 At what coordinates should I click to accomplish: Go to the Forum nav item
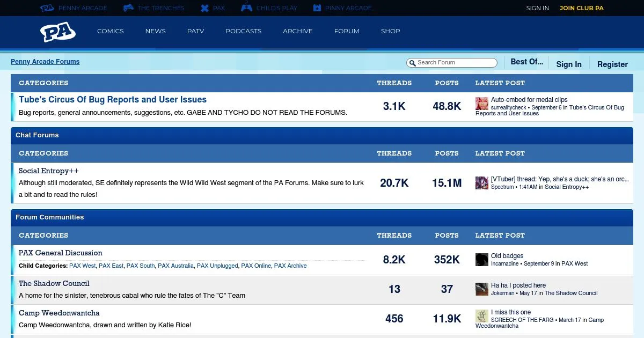coord(347,31)
